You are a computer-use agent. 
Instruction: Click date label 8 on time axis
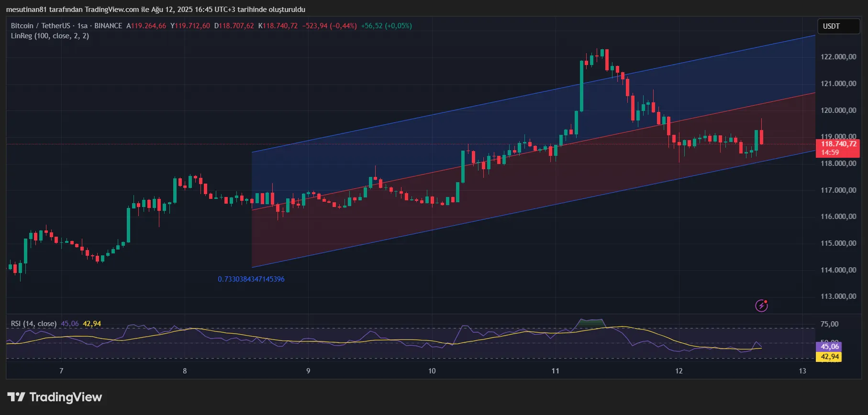[185, 371]
